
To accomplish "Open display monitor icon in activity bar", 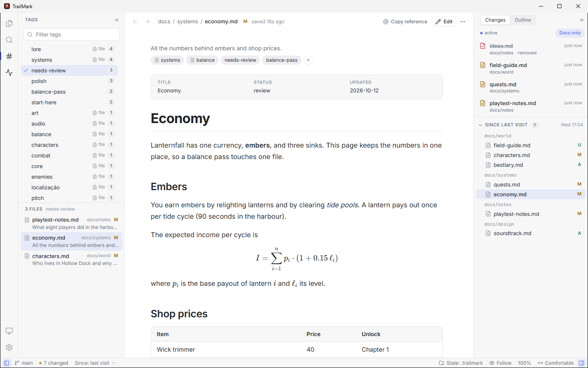I will [x=9, y=331].
